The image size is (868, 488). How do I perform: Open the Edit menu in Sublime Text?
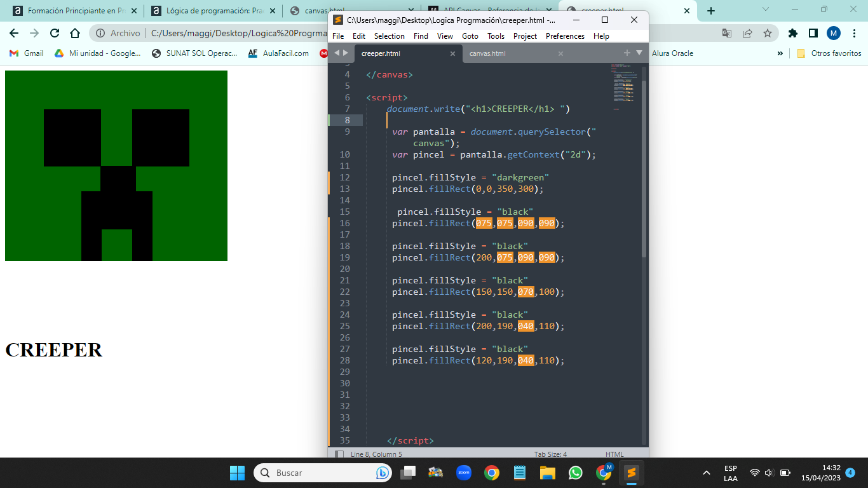tap(359, 36)
